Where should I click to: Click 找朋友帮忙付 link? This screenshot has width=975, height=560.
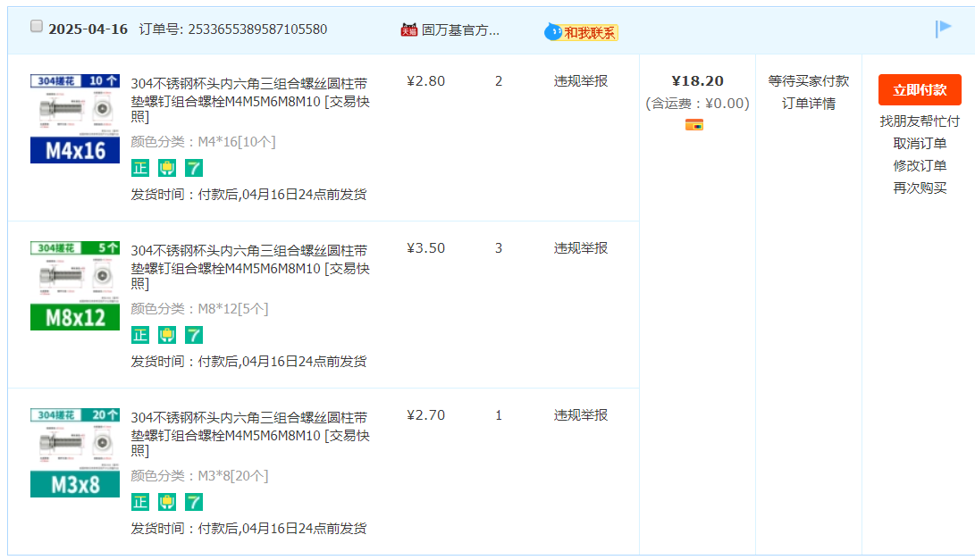pyautogui.click(x=920, y=121)
